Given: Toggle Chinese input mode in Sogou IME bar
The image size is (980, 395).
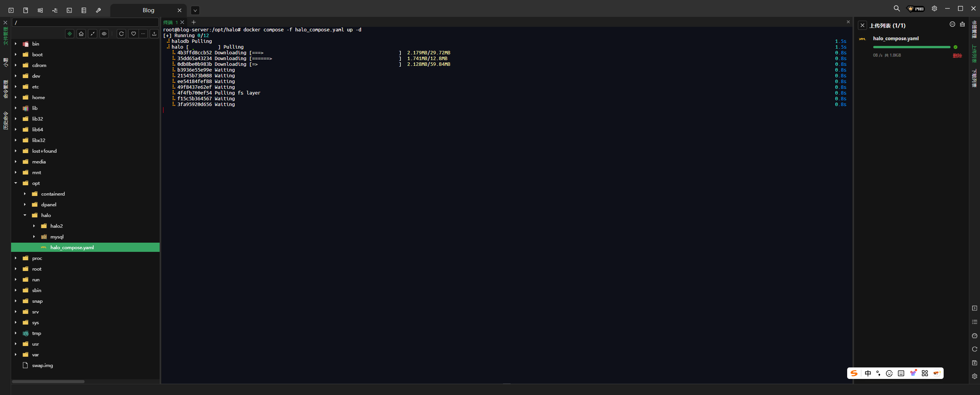Looking at the screenshot, I should pyautogui.click(x=868, y=373).
